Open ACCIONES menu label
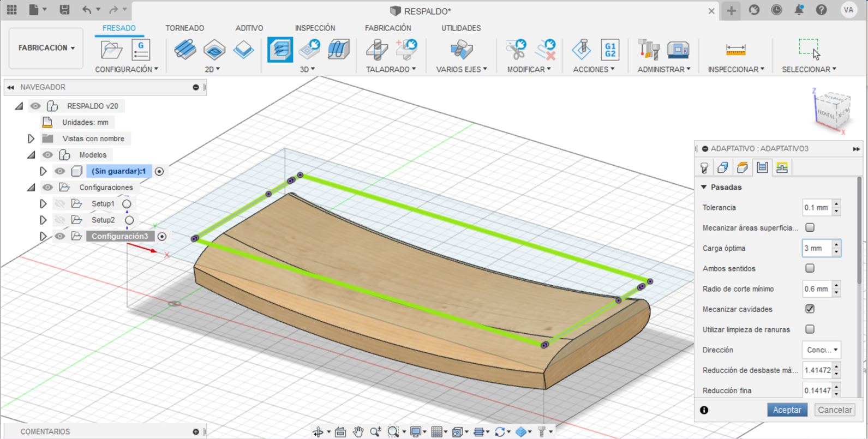The image size is (868, 439). coord(594,69)
